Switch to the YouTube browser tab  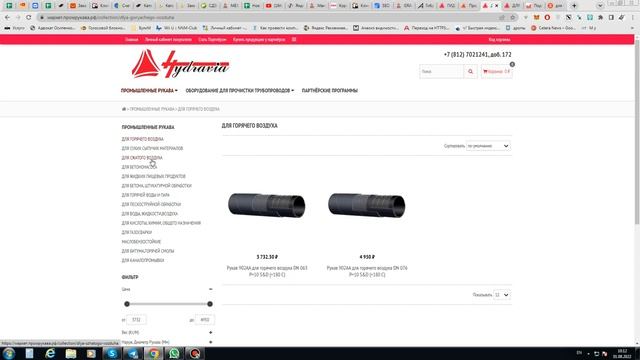274,6
